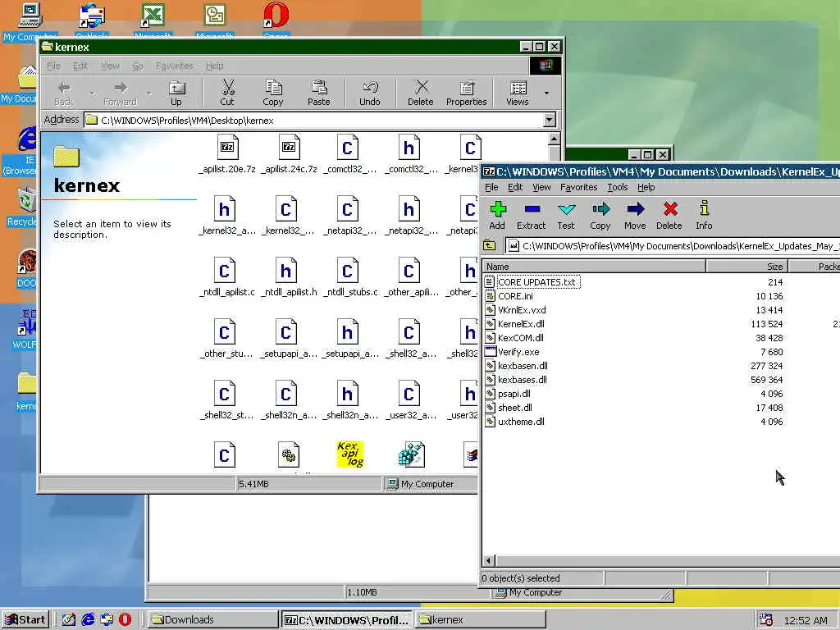
Task: Open the 7-Zip Help menu
Action: (x=646, y=187)
